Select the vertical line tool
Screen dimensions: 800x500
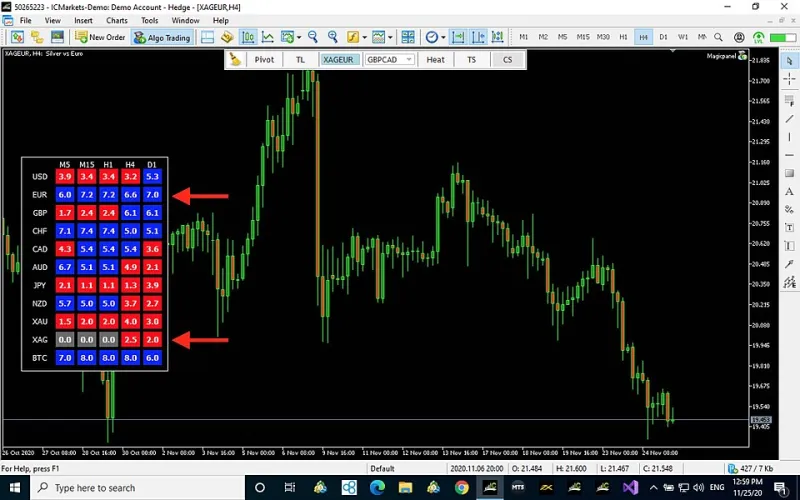point(789,137)
